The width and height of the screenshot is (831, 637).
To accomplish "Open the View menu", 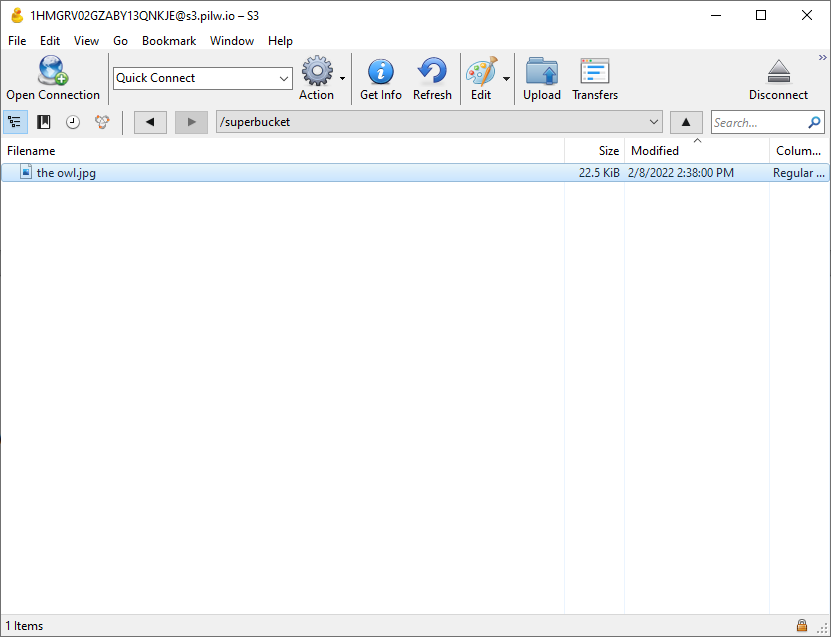I will (x=86, y=41).
